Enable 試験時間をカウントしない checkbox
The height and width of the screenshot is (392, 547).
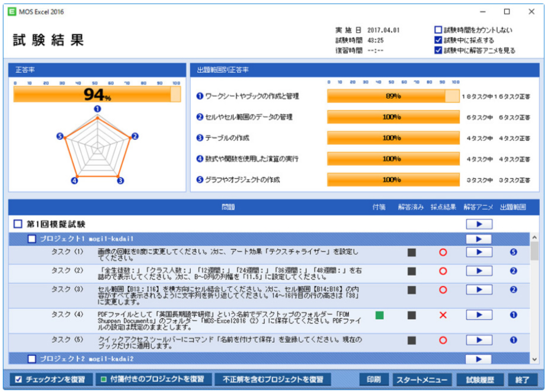[438, 30]
